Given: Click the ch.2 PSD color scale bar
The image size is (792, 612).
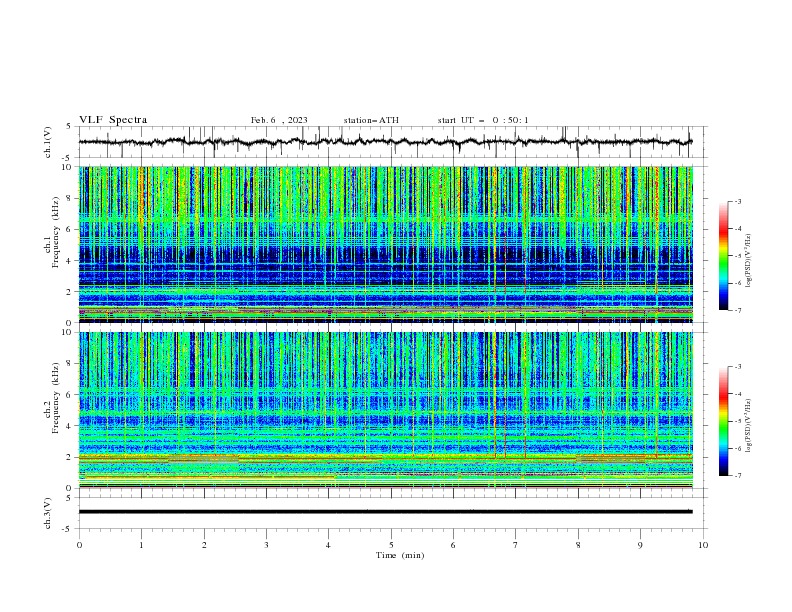Looking at the screenshot, I should click(x=723, y=421).
